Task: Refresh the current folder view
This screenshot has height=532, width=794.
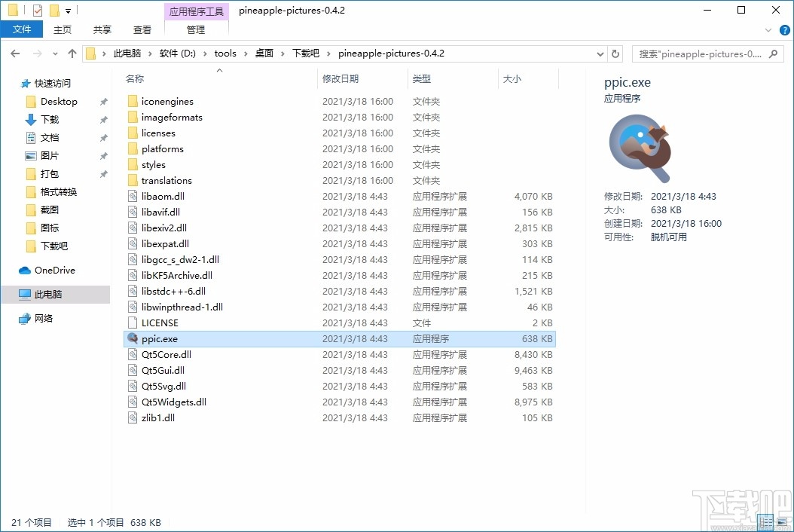Action: pyautogui.click(x=615, y=54)
